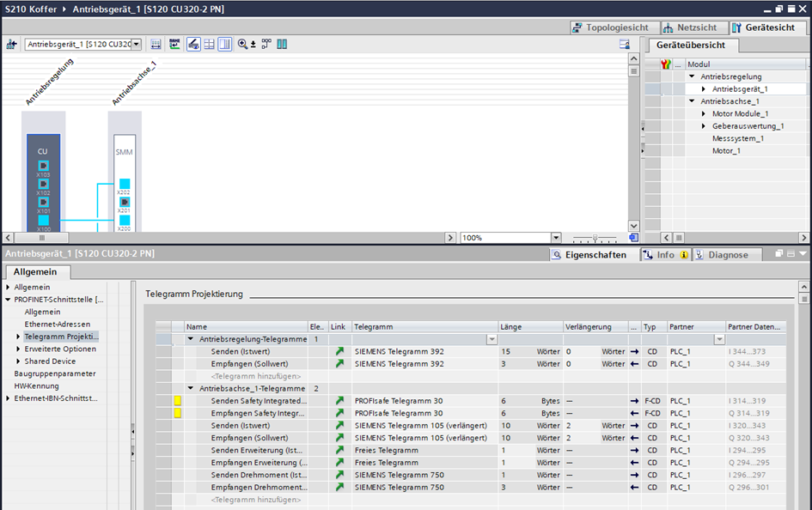Toggle the grid display button in toolbar
The width and height of the screenshot is (812, 510).
[209, 44]
